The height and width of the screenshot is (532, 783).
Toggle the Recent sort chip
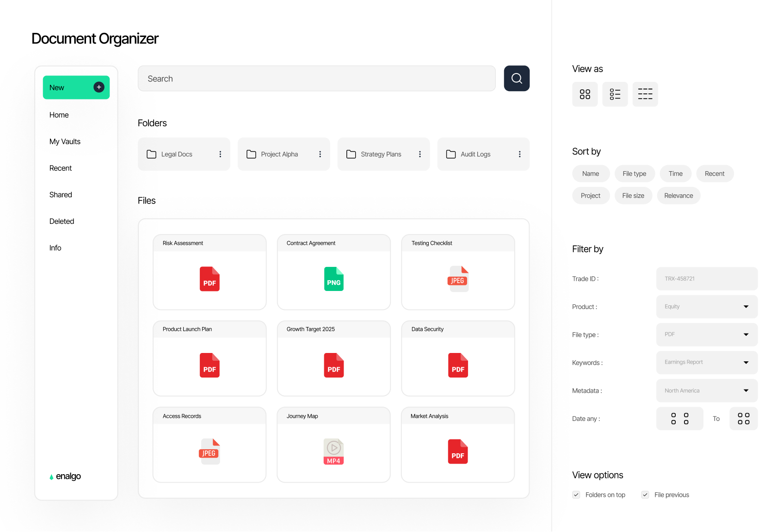coord(715,173)
